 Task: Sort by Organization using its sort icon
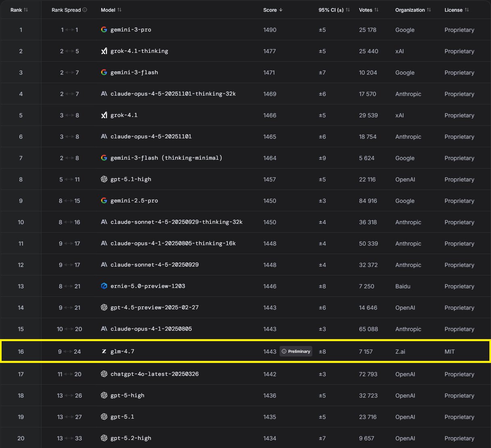pyautogui.click(x=429, y=10)
